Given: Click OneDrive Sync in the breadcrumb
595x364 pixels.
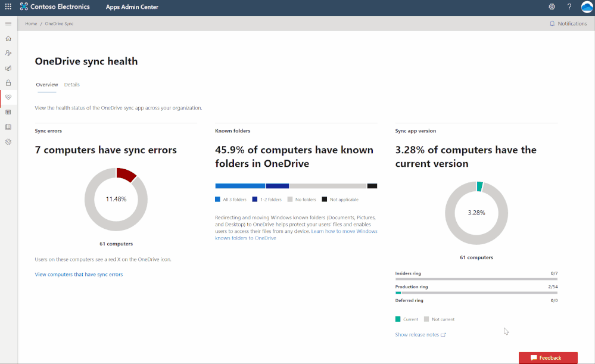Looking at the screenshot, I should [59, 24].
